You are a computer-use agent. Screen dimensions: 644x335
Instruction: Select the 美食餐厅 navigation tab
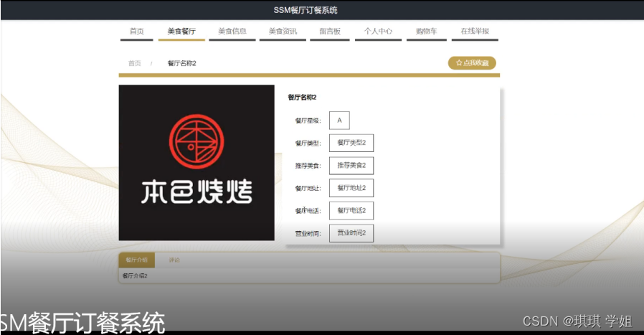(181, 32)
